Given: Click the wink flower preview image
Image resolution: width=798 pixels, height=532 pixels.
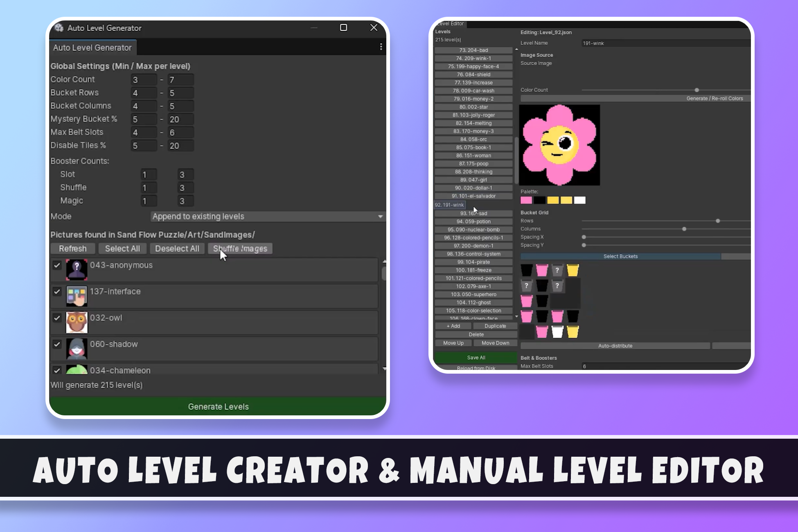Looking at the screenshot, I should 559,145.
